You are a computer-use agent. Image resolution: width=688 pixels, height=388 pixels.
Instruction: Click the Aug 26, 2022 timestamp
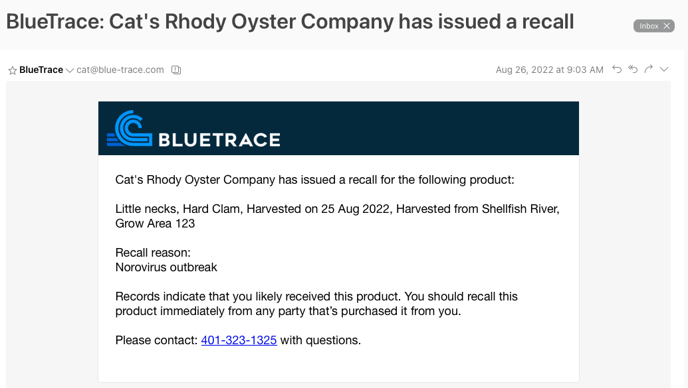pos(549,70)
